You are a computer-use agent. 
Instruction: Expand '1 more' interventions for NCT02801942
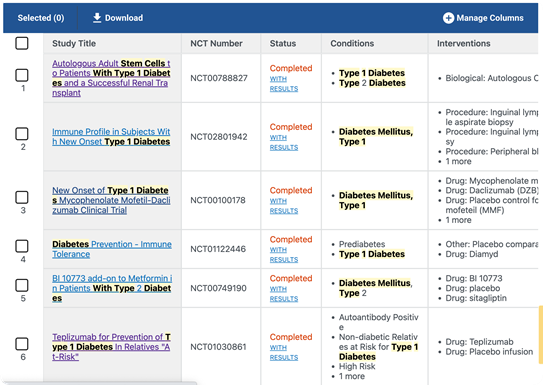tap(458, 161)
